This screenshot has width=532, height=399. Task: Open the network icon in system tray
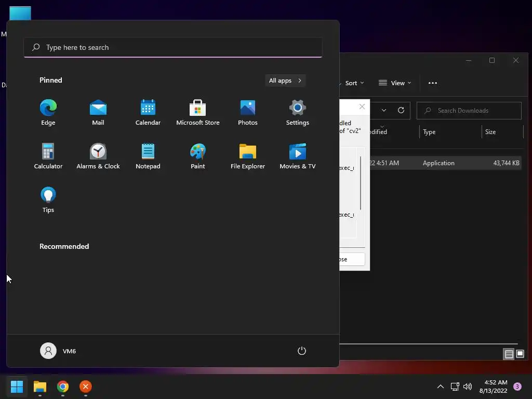(455, 387)
